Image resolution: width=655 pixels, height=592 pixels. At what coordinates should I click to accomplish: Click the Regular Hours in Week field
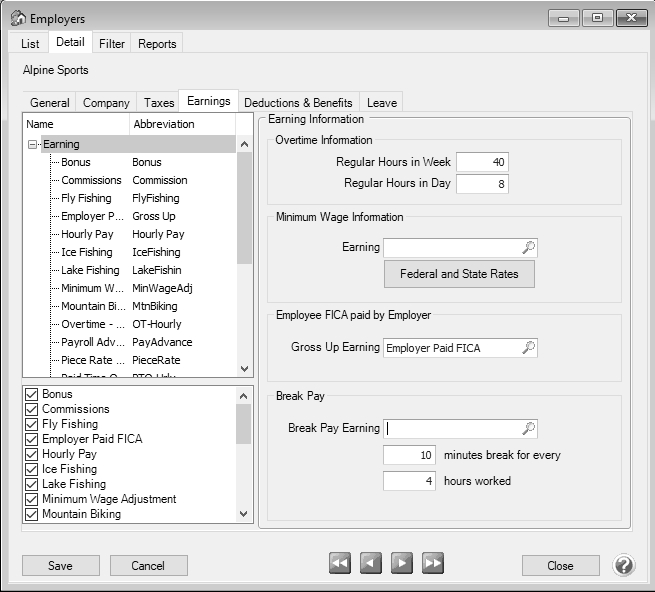point(483,162)
